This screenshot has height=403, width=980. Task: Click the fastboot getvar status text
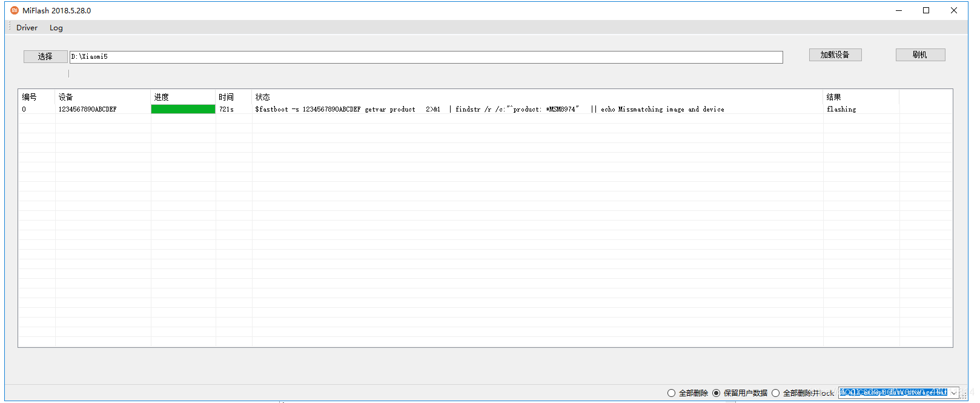489,109
